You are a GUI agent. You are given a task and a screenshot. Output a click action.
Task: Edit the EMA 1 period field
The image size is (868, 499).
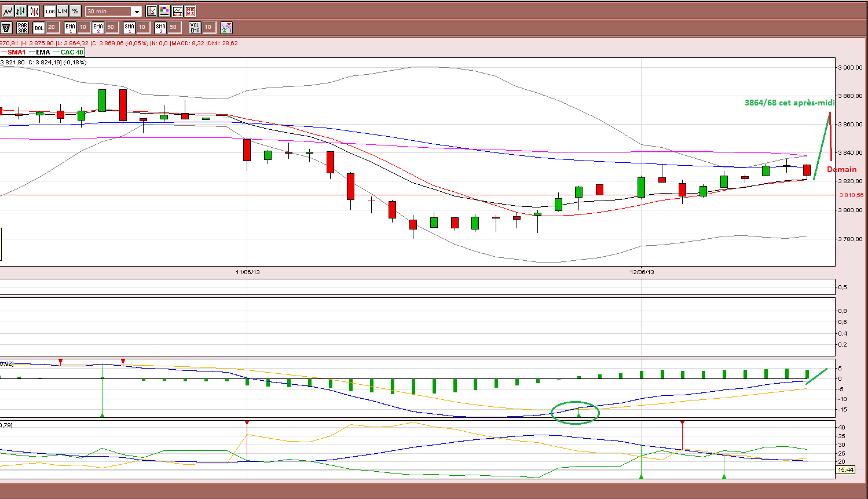tap(84, 27)
